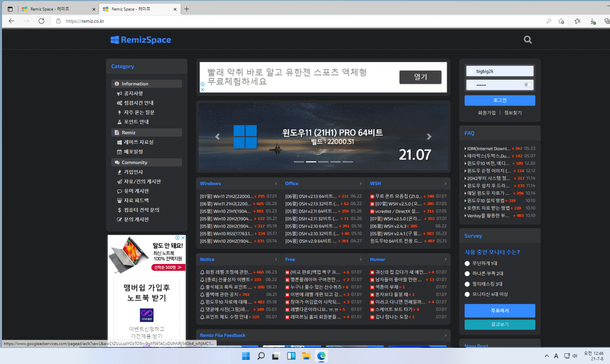610x364 pixels.
Task: Click the 열기 button in banner ad
Action: (420, 77)
